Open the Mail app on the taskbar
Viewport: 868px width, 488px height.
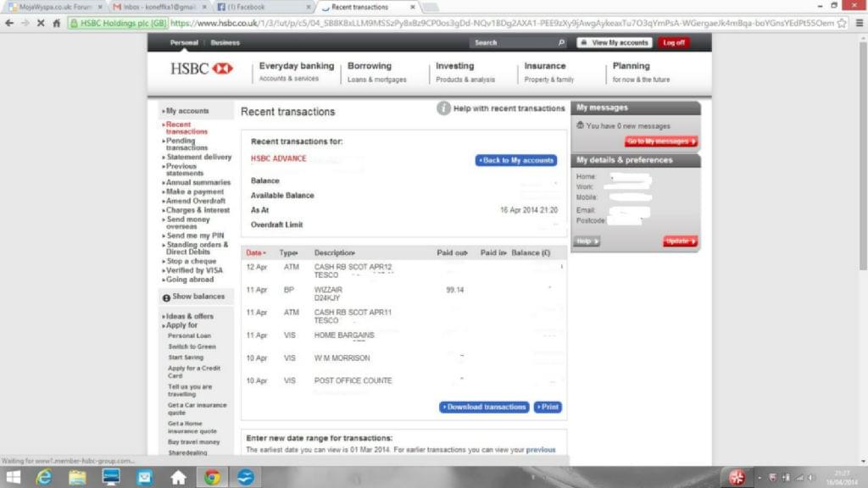point(144,477)
